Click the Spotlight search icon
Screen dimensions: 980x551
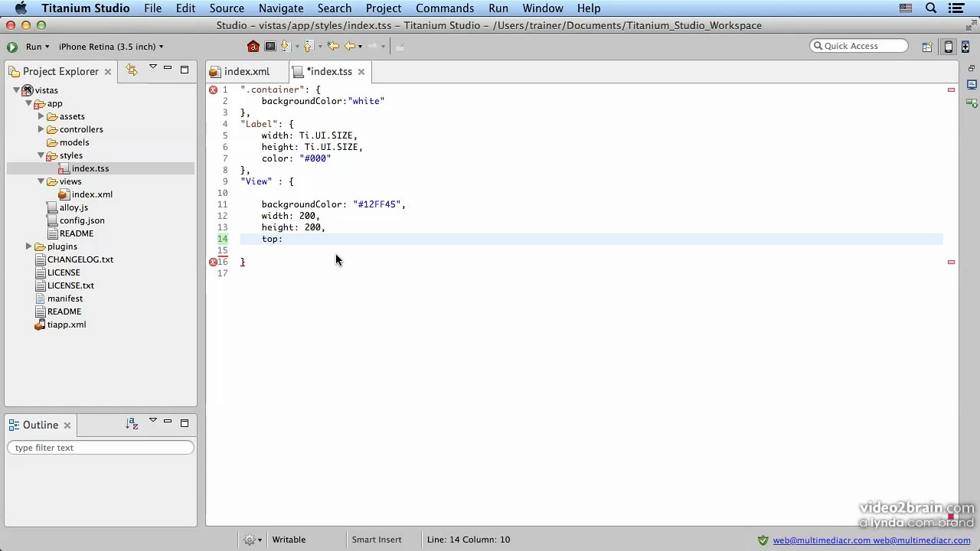(x=931, y=8)
